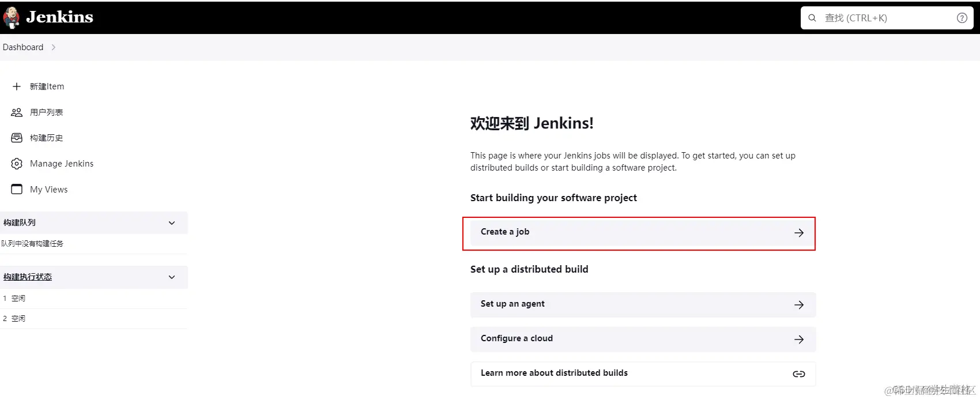Screen dimensions: 980x400
Task: Open the 构建执行状态 heading link
Action: [x=28, y=277]
